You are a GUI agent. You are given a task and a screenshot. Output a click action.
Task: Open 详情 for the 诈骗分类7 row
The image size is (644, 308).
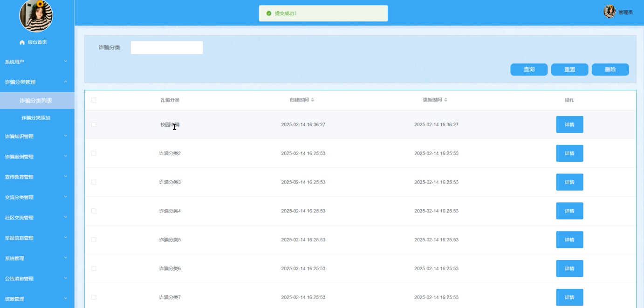569,297
